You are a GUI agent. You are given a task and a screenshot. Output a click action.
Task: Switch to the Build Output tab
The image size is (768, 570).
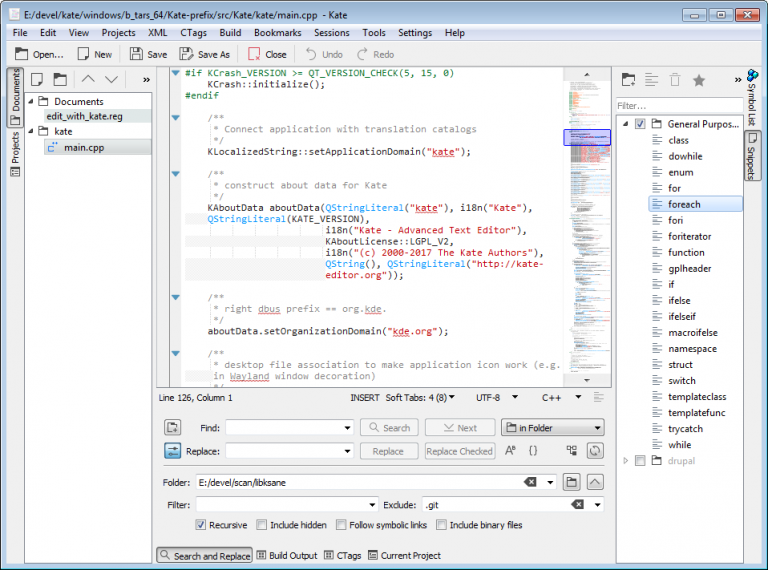click(x=286, y=555)
